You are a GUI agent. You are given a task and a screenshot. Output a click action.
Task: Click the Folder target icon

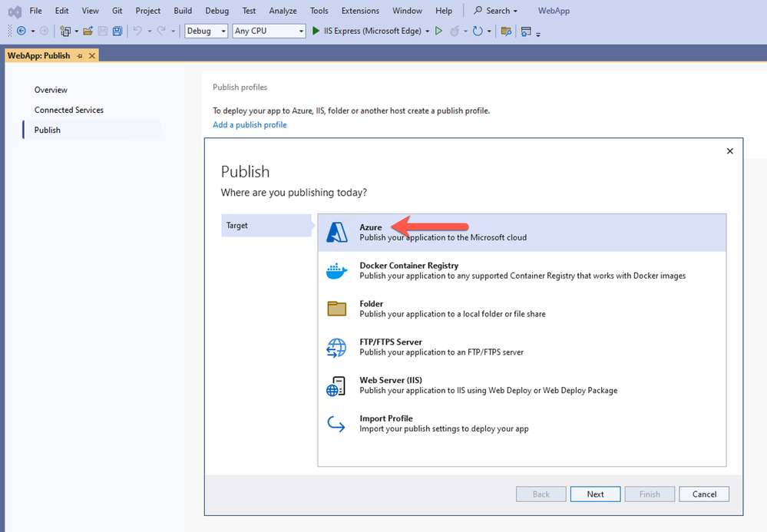click(336, 309)
